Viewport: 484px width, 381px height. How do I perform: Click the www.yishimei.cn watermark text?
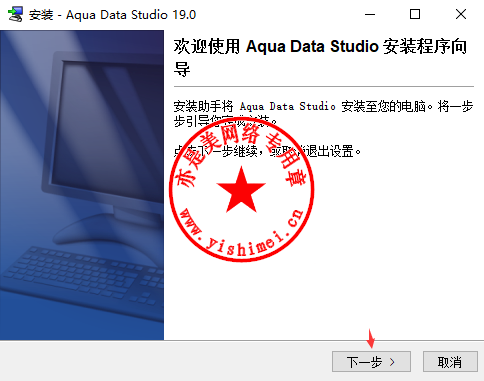[x=242, y=233]
